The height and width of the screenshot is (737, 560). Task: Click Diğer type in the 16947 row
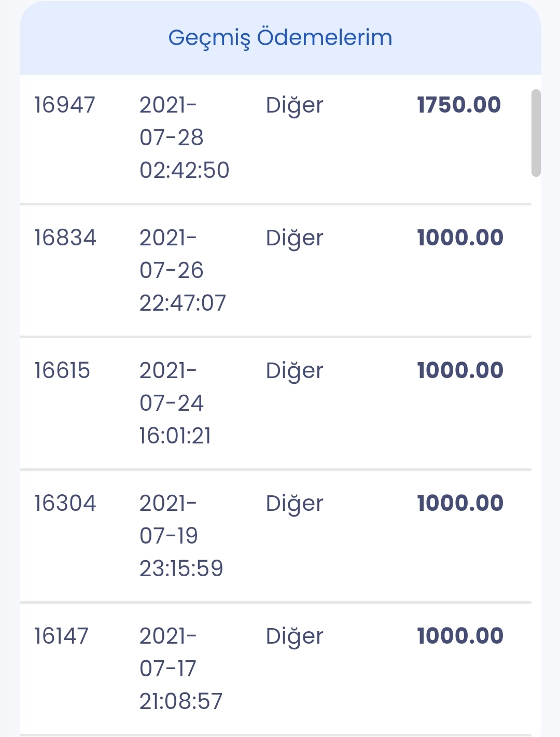[x=295, y=106]
